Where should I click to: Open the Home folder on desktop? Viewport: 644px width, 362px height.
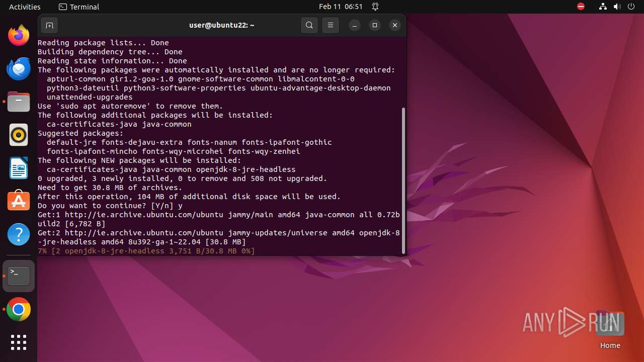coord(610,330)
